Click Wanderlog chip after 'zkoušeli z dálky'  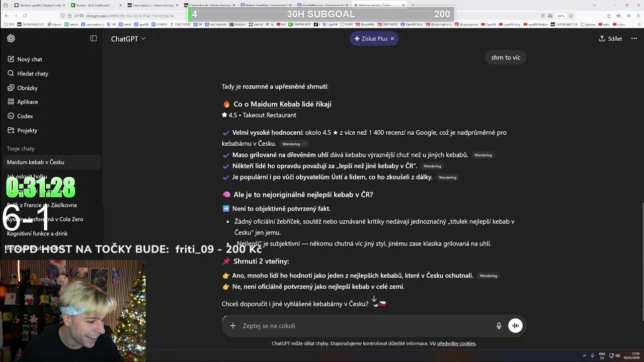447,177
